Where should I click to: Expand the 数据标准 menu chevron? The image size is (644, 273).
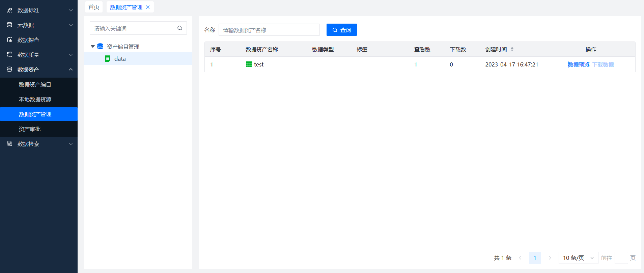(71, 10)
